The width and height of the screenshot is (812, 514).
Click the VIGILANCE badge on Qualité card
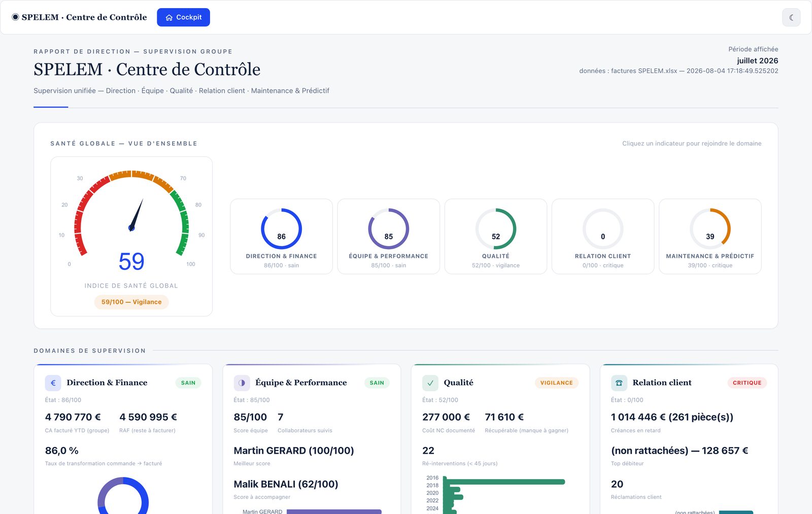556,383
